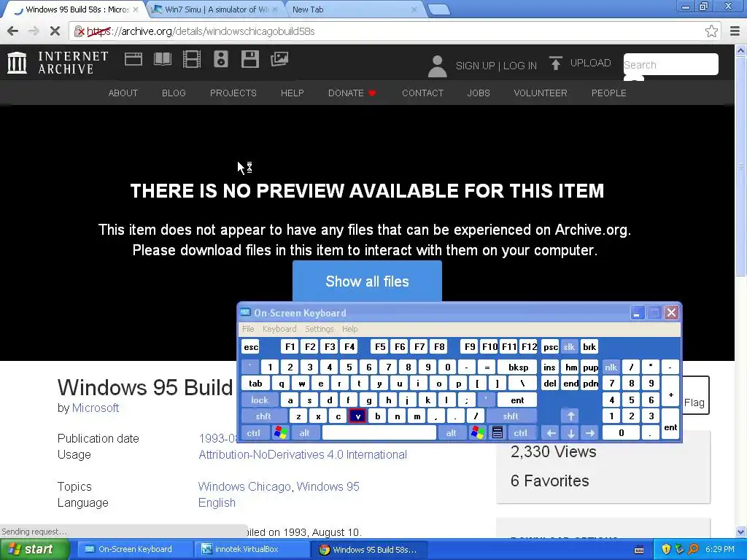Open the Windows Chicago topic link

click(x=244, y=486)
